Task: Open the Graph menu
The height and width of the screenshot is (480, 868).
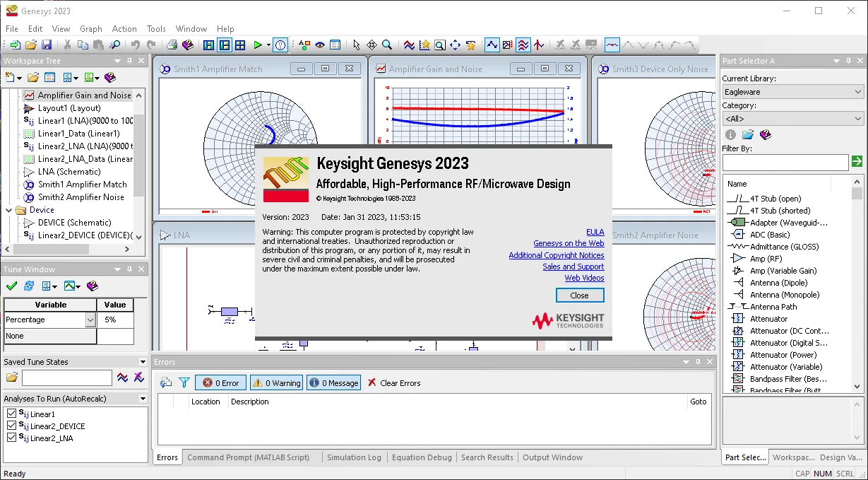Action: click(91, 29)
